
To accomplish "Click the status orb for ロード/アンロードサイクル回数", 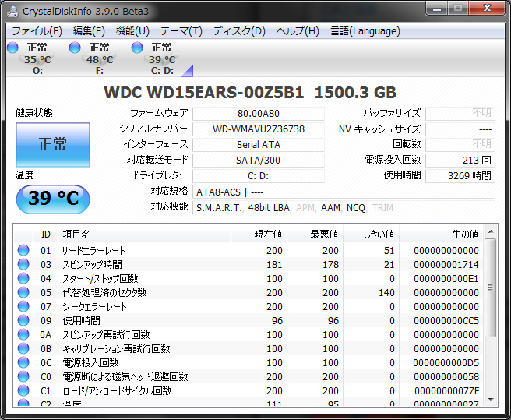I will point(23,390).
